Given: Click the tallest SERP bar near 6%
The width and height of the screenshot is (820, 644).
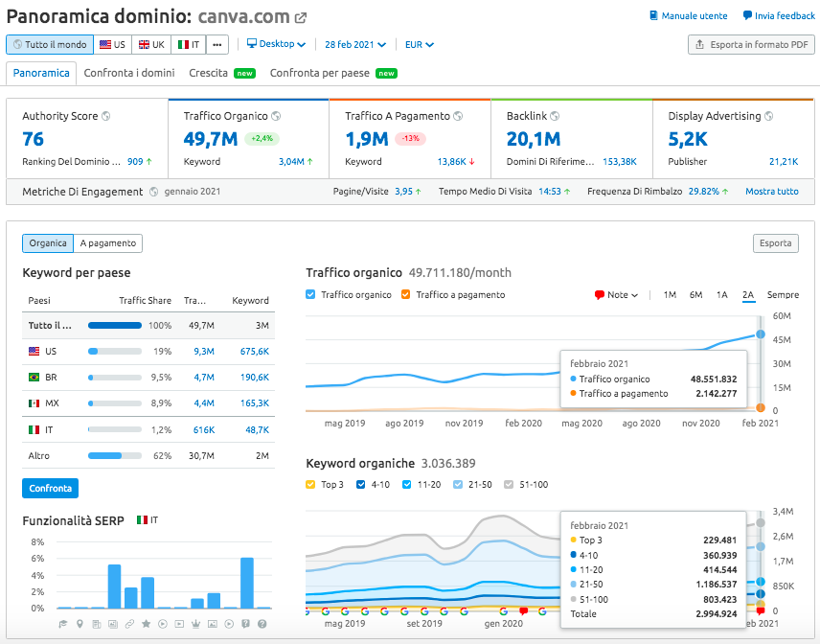Looking at the screenshot, I should click(247, 583).
